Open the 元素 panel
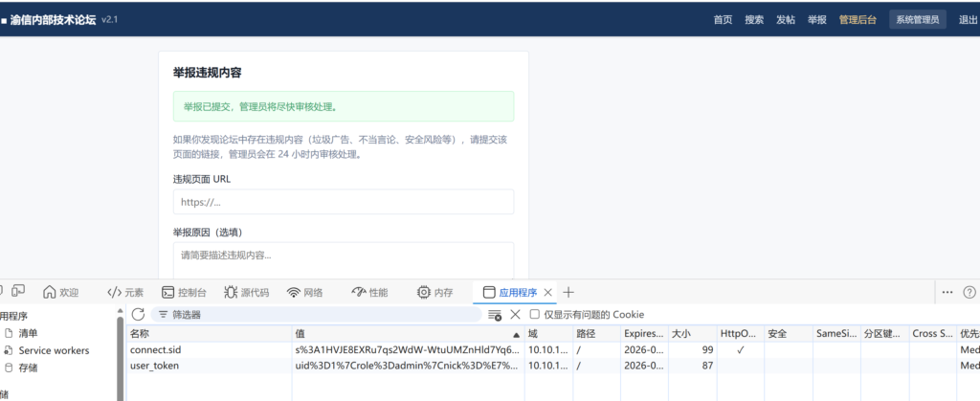The image size is (980, 401). [125, 292]
